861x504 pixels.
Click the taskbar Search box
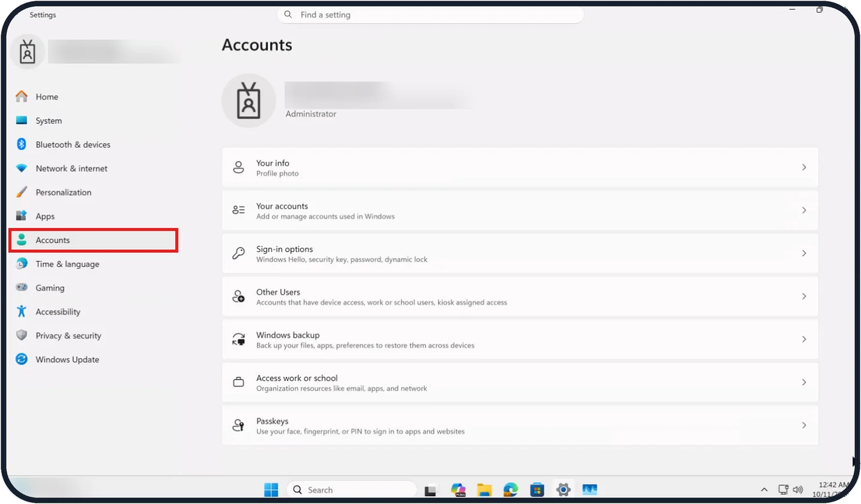coord(352,490)
